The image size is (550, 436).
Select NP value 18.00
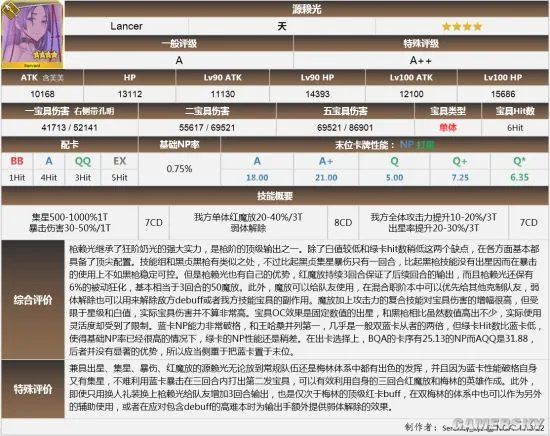pyautogui.click(x=257, y=178)
